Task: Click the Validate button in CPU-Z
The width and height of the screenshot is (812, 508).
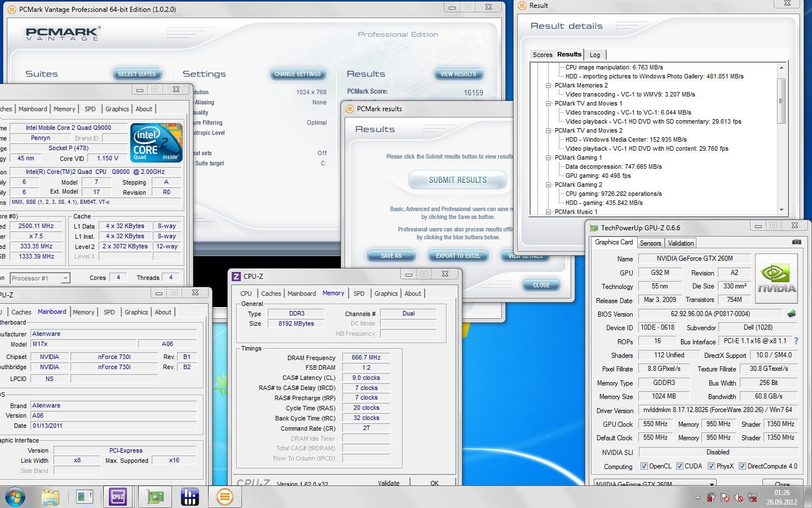Action: click(x=389, y=483)
